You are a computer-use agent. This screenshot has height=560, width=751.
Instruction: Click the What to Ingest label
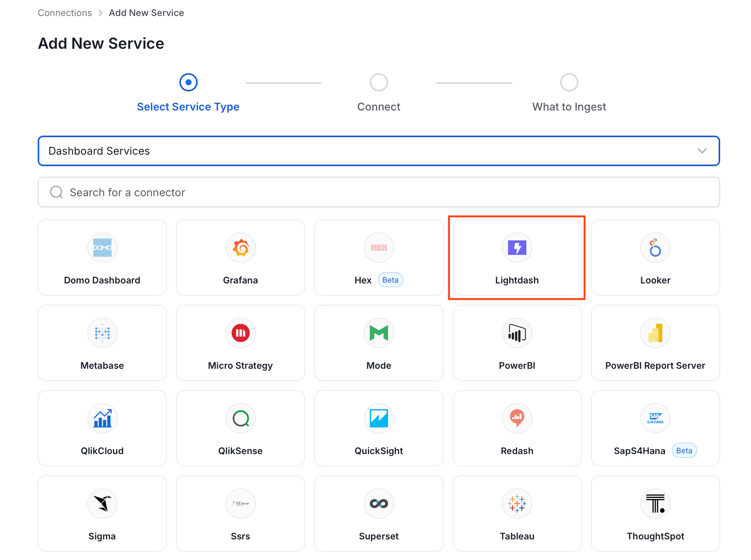click(x=569, y=107)
